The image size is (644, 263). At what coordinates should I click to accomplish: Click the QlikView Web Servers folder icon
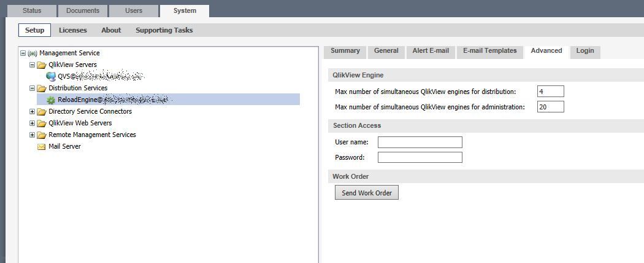[x=42, y=123]
